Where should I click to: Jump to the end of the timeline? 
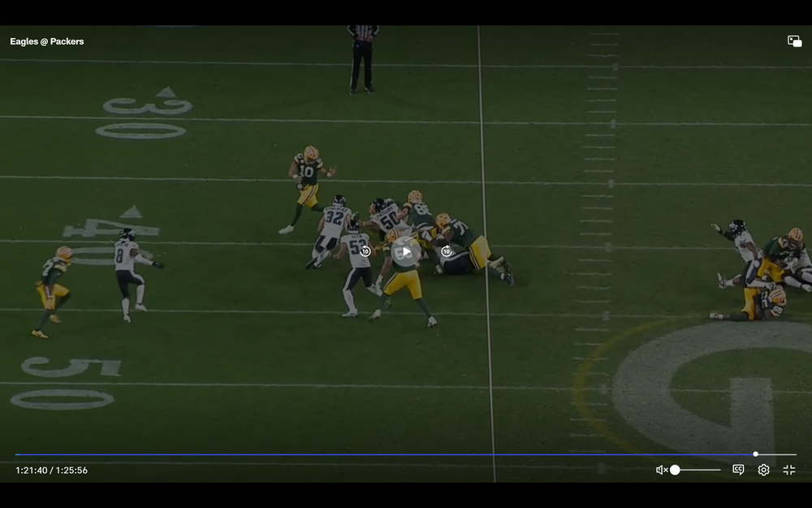click(x=796, y=454)
